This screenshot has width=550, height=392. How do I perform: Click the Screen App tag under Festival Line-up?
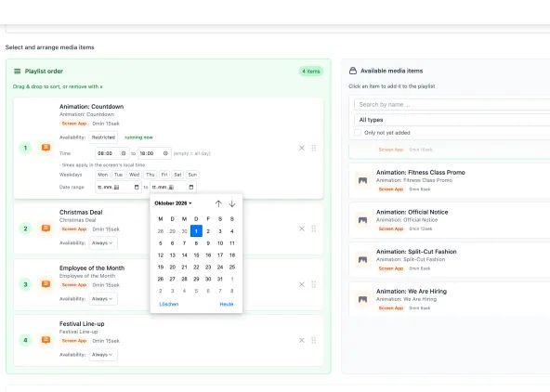click(74, 341)
